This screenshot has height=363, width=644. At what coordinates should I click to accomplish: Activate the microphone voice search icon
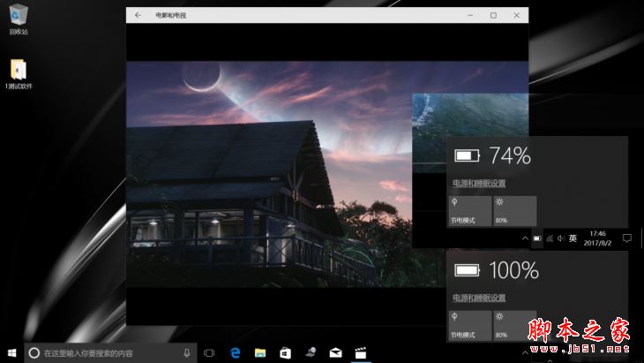[x=187, y=352]
